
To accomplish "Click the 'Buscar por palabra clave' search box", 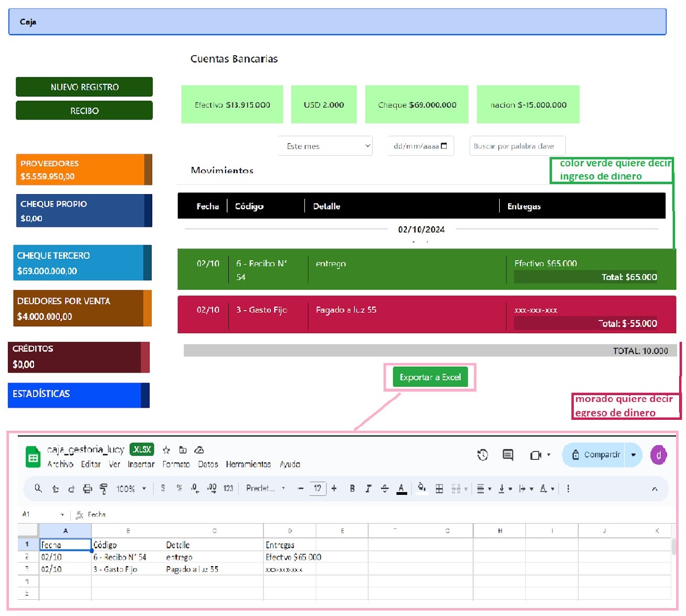I will [x=518, y=146].
